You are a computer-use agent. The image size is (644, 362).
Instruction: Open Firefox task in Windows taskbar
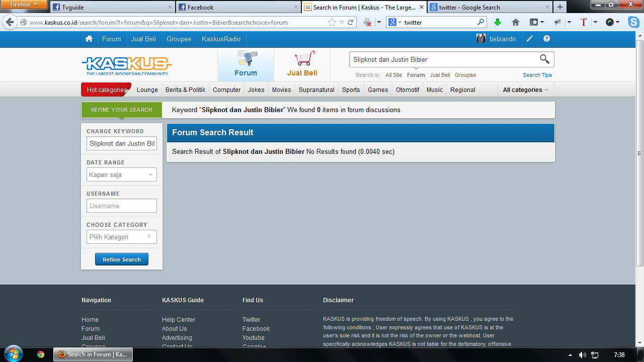(x=94, y=354)
